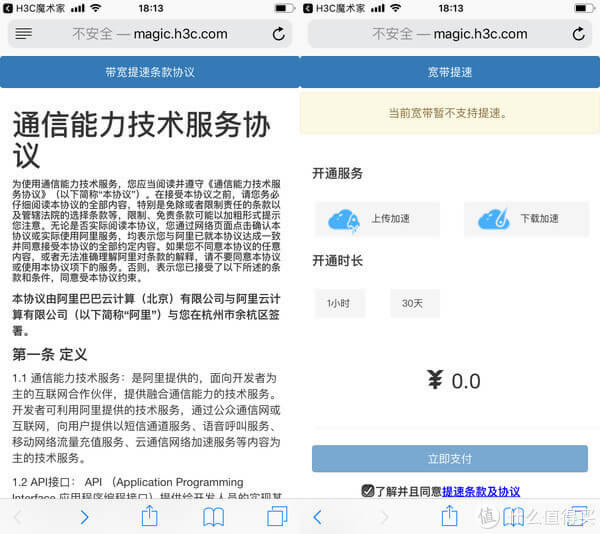Open the tabs switcher on the agreement page
Image resolution: width=600 pixels, height=534 pixels.
pos(277,516)
